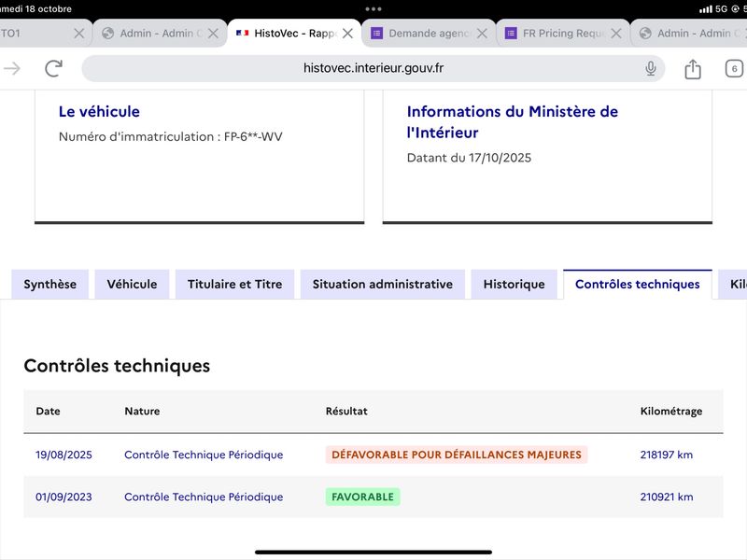Select the Contrôles techniques tab
This screenshot has height=560, width=747.
[x=637, y=285]
